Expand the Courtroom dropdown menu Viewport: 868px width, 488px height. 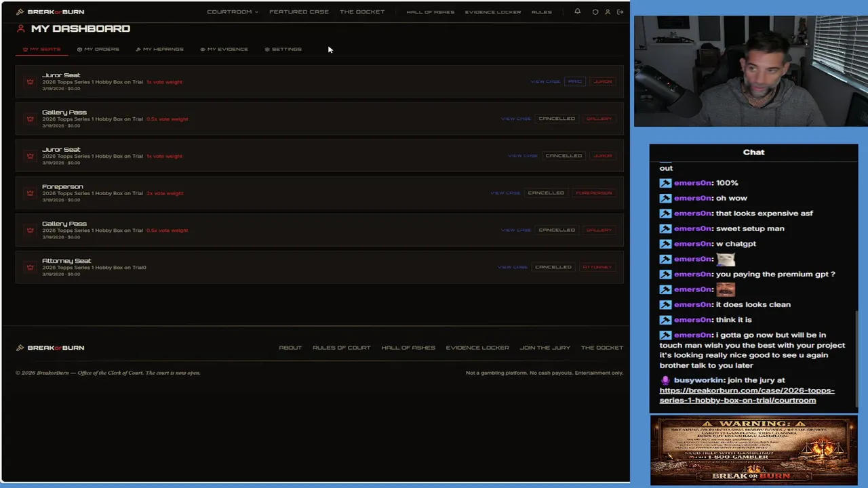(233, 12)
